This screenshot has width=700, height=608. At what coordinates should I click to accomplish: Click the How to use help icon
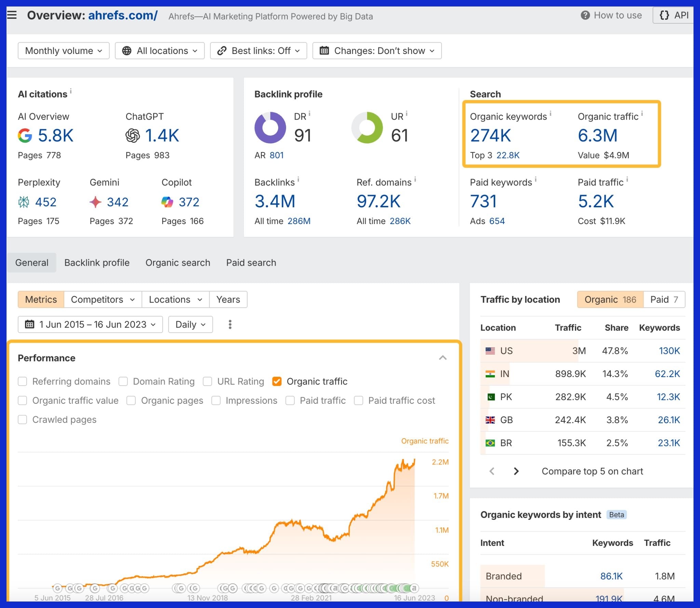tap(585, 15)
